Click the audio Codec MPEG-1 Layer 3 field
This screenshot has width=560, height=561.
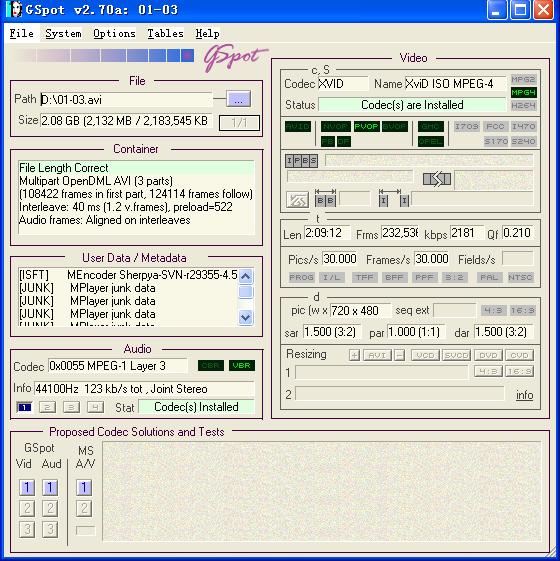click(118, 366)
